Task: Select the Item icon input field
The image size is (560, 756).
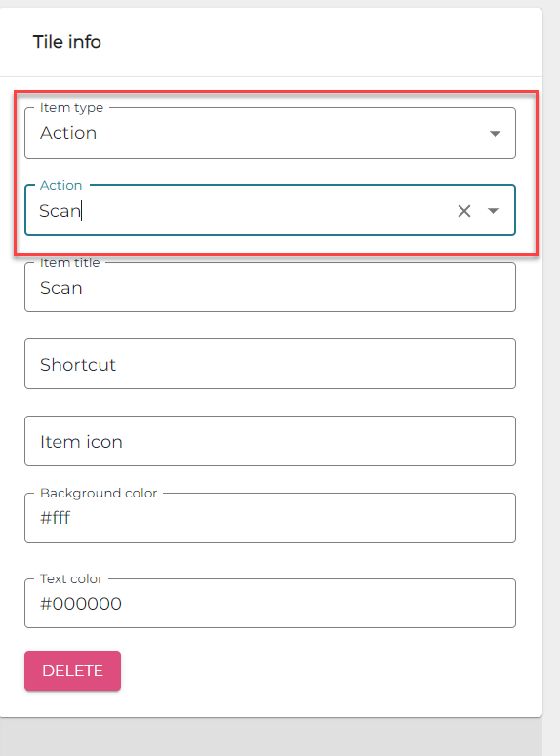Action: coord(270,441)
